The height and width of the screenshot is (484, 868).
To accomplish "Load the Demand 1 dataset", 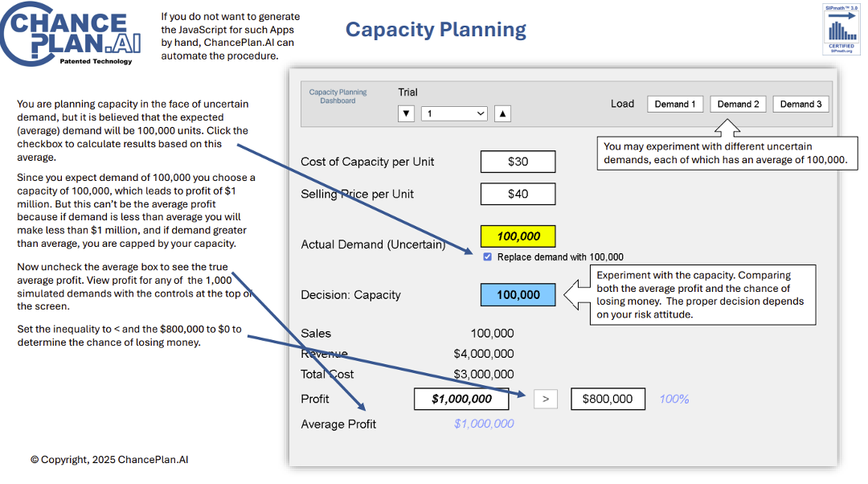I will tap(675, 104).
